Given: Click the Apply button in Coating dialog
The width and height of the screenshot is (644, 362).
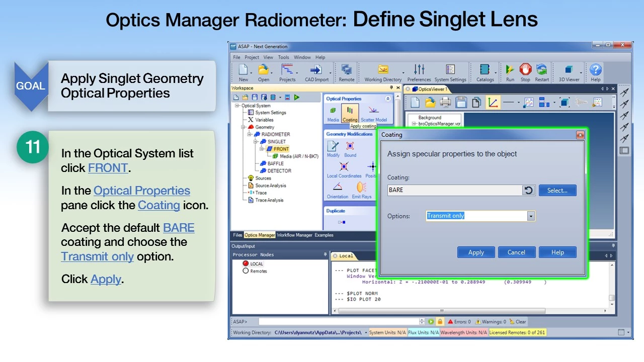Looking at the screenshot, I should click(476, 252).
